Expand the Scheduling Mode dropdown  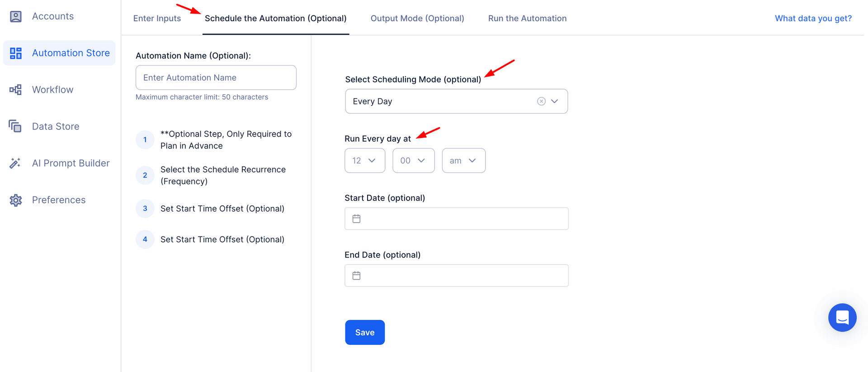[555, 101]
